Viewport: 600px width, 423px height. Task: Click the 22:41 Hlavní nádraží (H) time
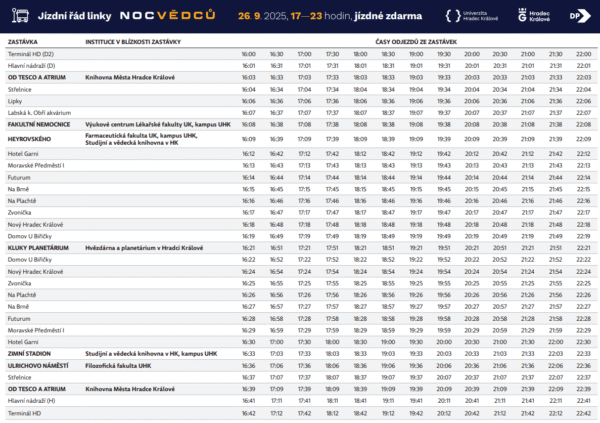tap(584, 401)
